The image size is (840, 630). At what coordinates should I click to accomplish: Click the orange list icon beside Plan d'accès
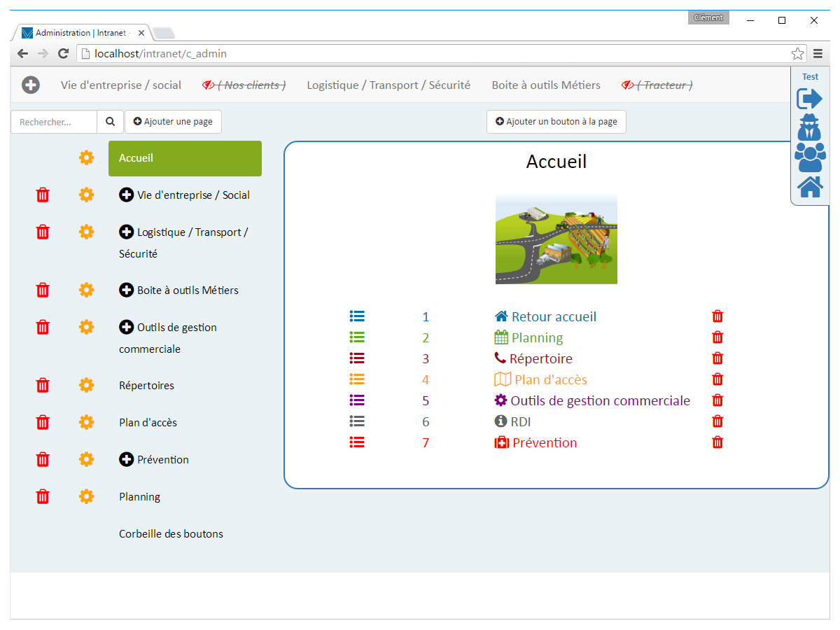[x=357, y=379]
